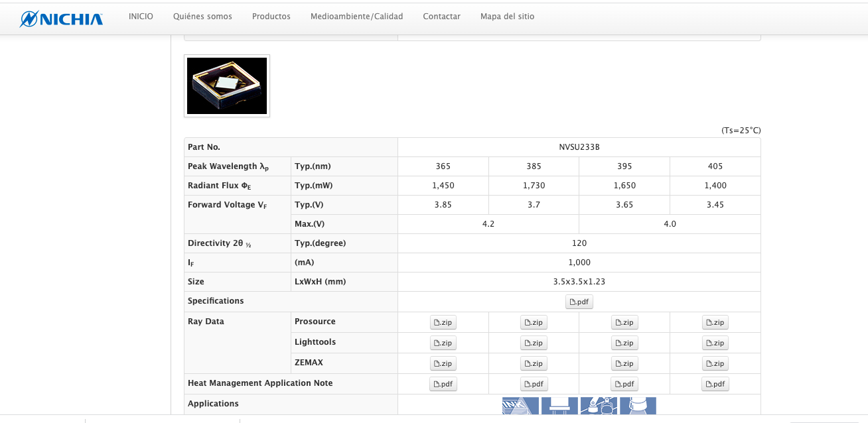The height and width of the screenshot is (423, 868).
Task: Download the ZEMAX zip for 405nm
Action: [715, 363]
